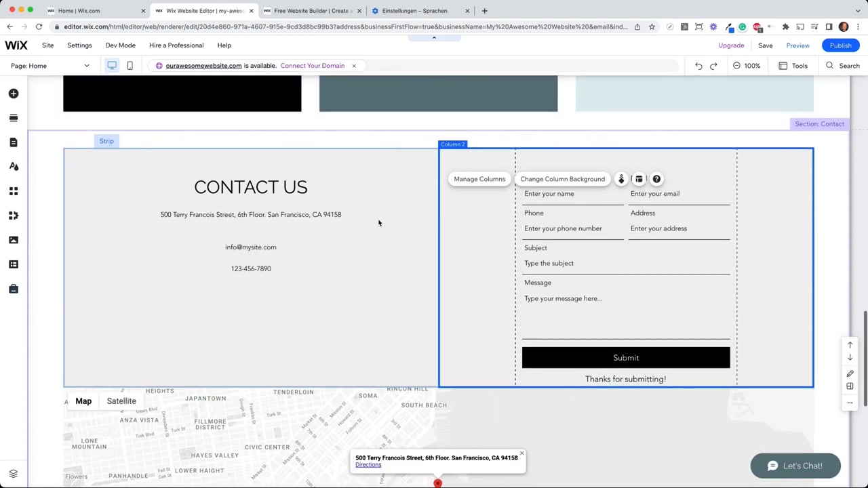Open the Chrome extensions puzzle icon
This screenshot has width=868, height=488.
pos(785,26)
